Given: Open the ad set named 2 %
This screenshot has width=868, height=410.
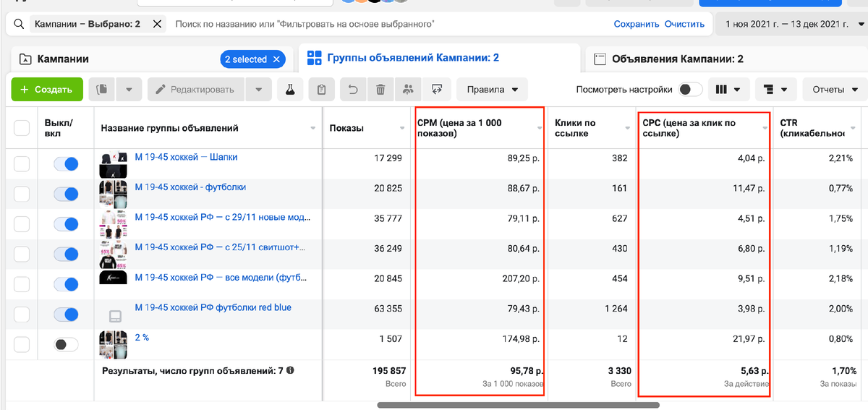Looking at the screenshot, I should 142,337.
